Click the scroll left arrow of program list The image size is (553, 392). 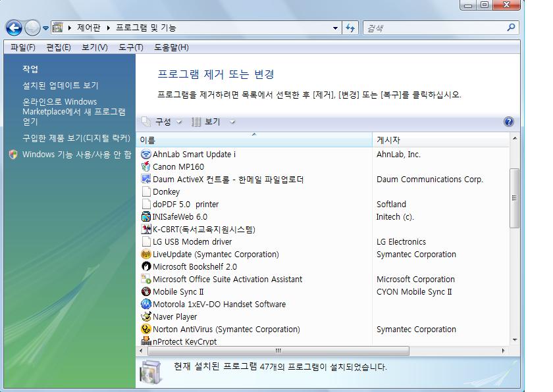coord(141,351)
